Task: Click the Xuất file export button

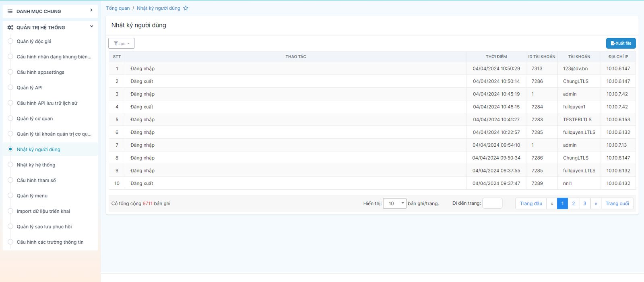Action: [621, 43]
